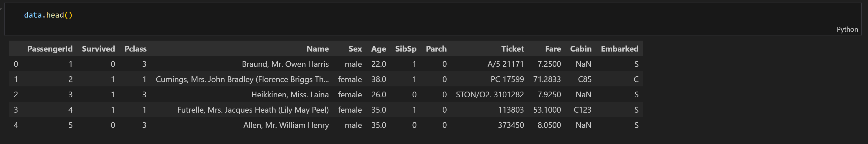Select the Cabin column header
868x144 pixels.
coord(581,49)
